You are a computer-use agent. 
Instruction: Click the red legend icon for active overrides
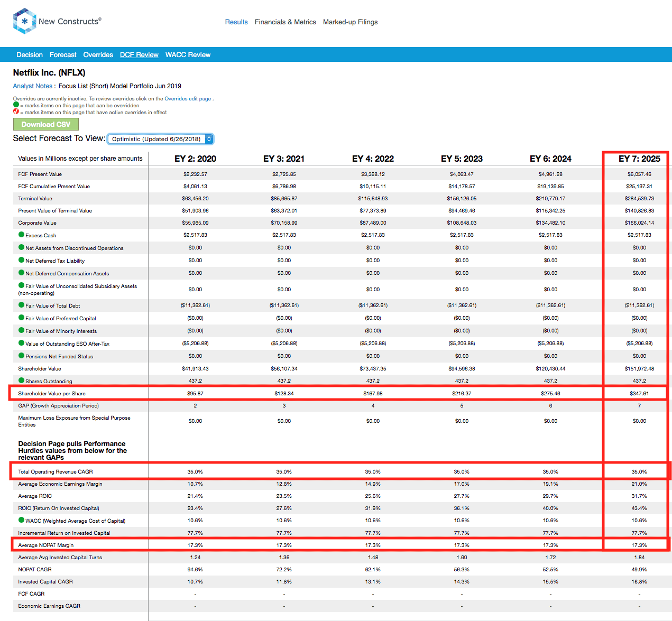[x=16, y=112]
